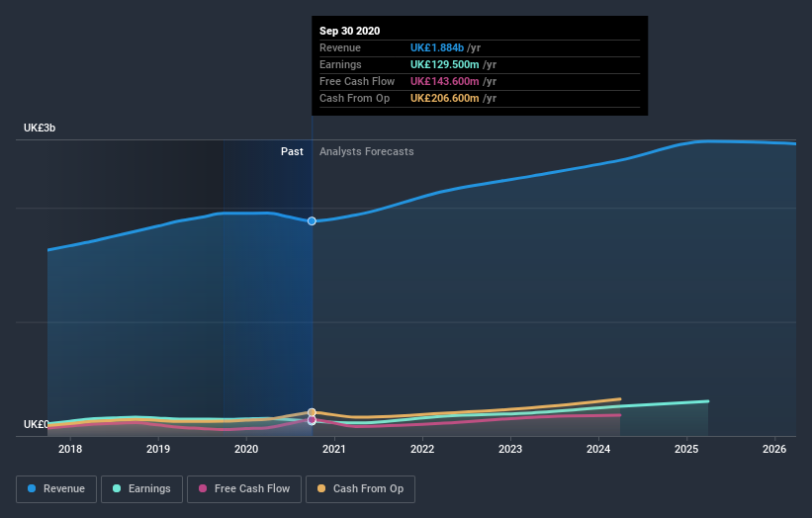This screenshot has height=518, width=812.
Task: Click the UK£143.600m free cash flow value
Action: click(x=445, y=81)
